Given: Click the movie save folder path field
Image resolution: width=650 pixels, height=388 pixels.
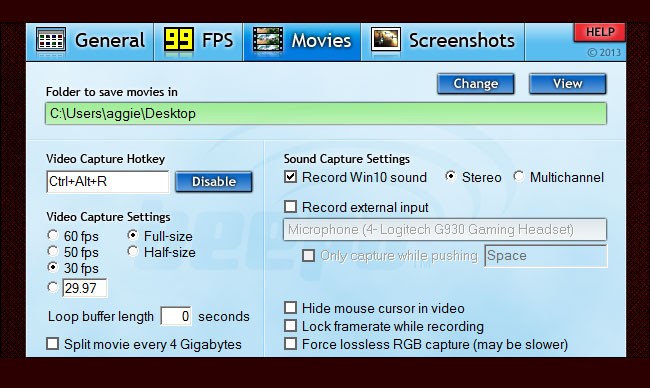Looking at the screenshot, I should pos(326,114).
